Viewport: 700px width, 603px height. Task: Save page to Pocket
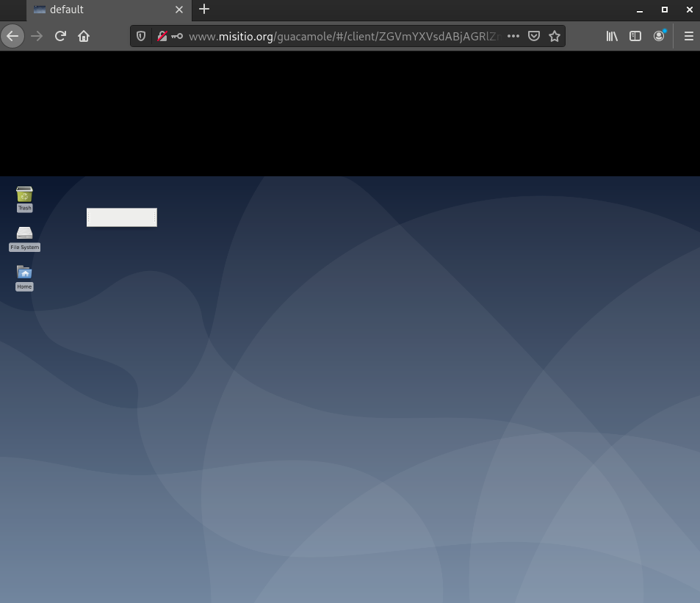click(x=534, y=36)
